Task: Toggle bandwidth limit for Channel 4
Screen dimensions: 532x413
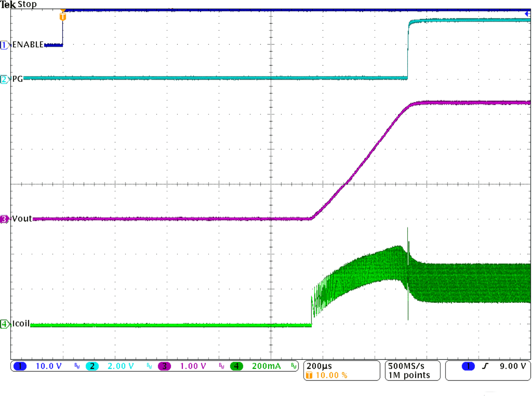Action: point(293,367)
